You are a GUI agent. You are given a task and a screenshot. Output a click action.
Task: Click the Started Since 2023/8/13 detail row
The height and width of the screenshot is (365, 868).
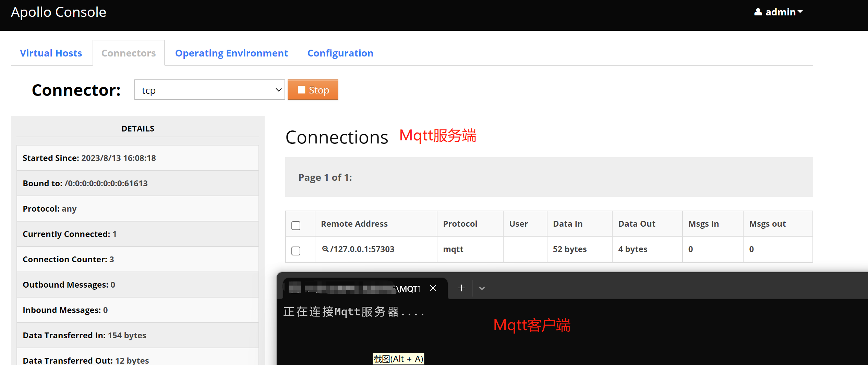click(138, 158)
